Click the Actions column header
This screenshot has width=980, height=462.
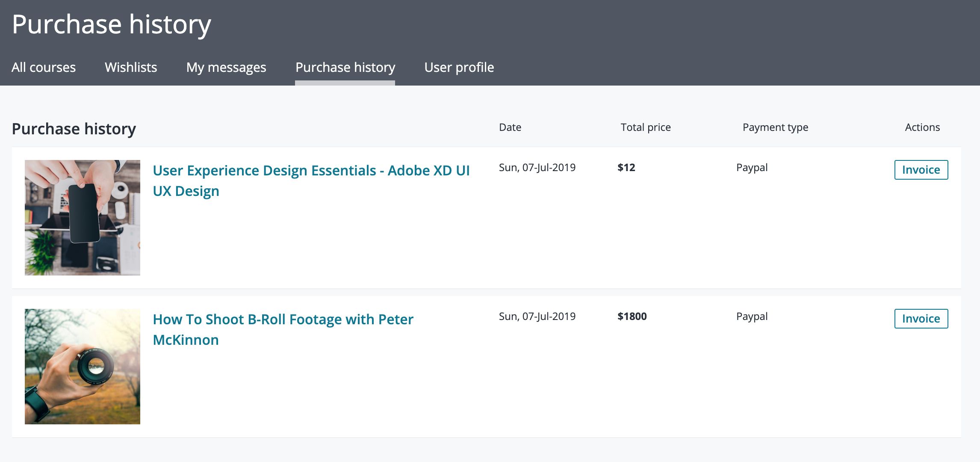(x=922, y=127)
